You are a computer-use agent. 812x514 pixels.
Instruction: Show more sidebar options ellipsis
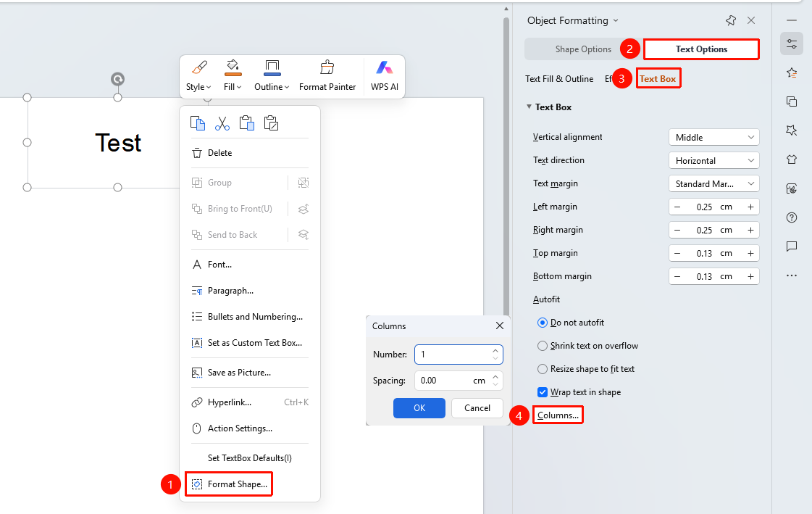[x=792, y=275]
